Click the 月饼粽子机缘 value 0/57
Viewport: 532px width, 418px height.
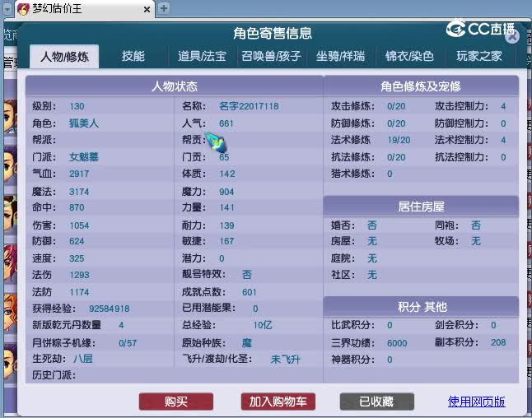(128, 343)
